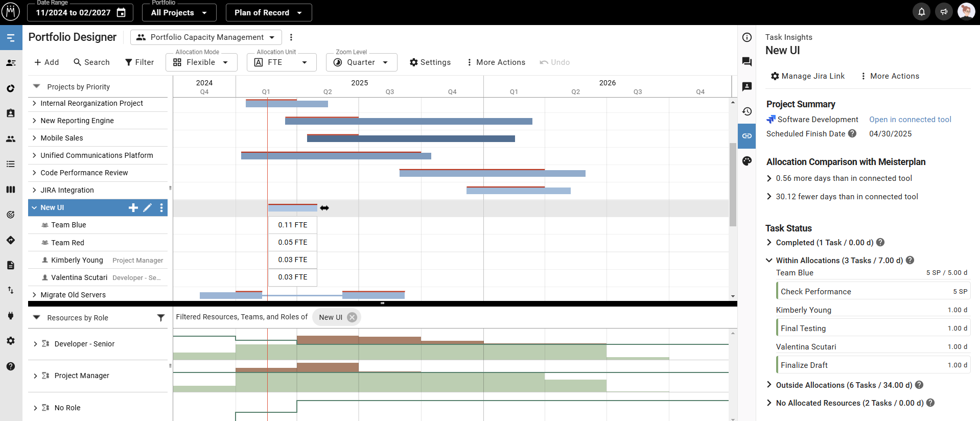Remove the New UI filter chip

pos(352,317)
